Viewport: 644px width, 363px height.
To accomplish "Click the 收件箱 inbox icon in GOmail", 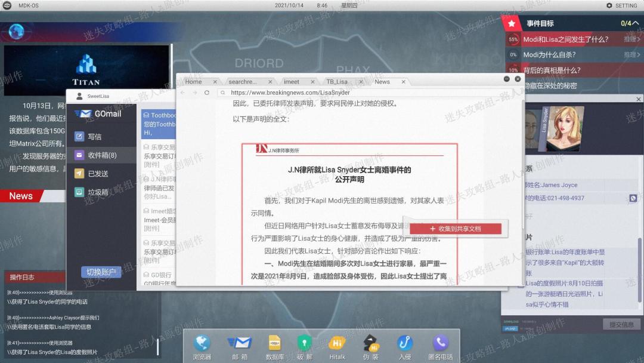I will coord(79,155).
